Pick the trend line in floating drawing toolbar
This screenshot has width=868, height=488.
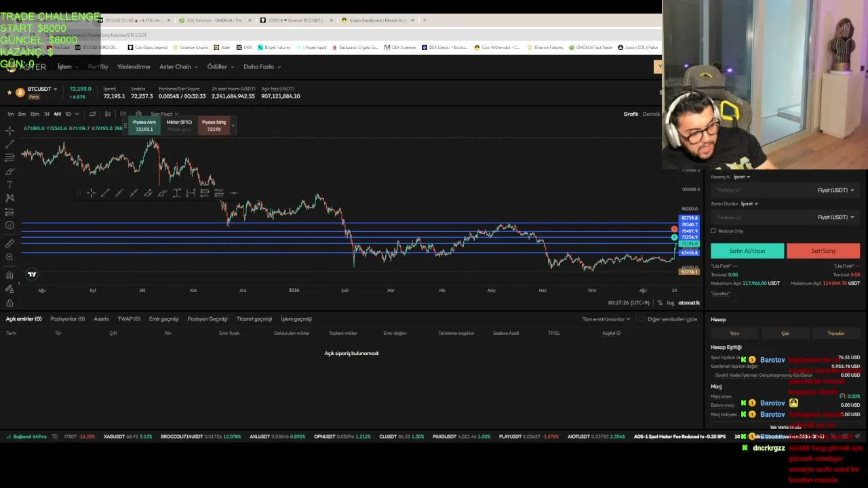105,193
